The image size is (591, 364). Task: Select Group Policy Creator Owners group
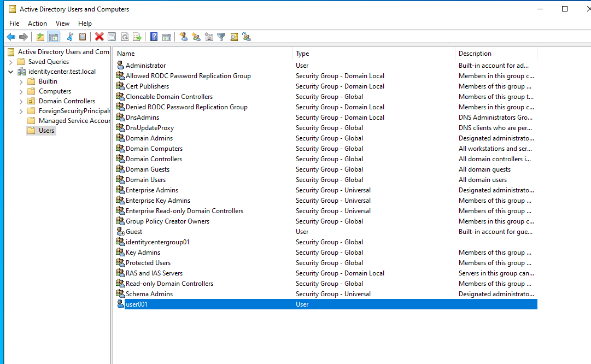coord(167,221)
